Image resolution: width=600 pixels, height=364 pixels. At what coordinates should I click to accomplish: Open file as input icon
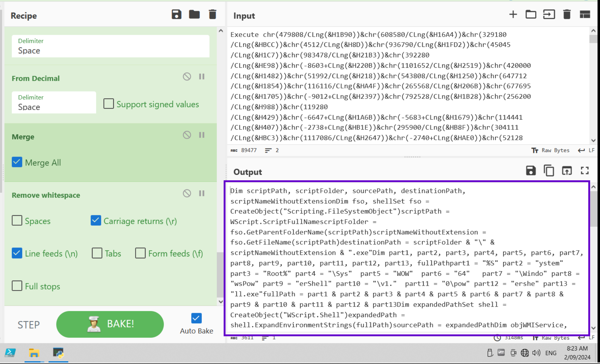549,14
